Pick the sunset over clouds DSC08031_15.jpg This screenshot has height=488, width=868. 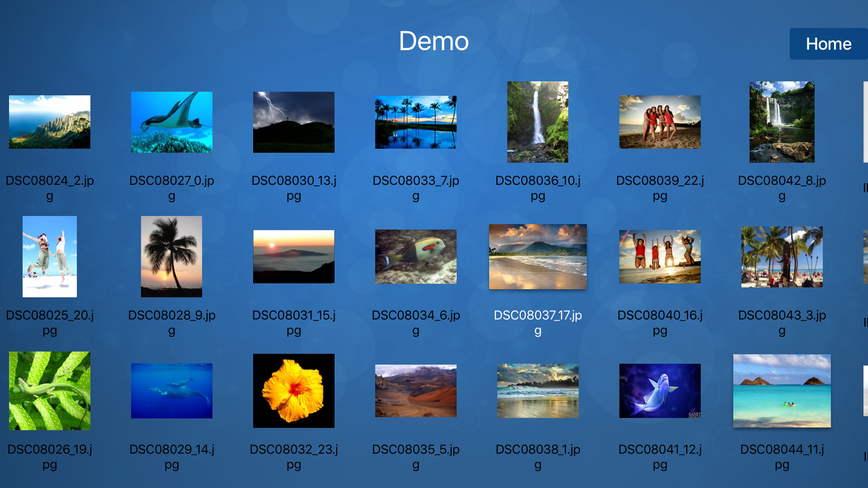point(293,257)
